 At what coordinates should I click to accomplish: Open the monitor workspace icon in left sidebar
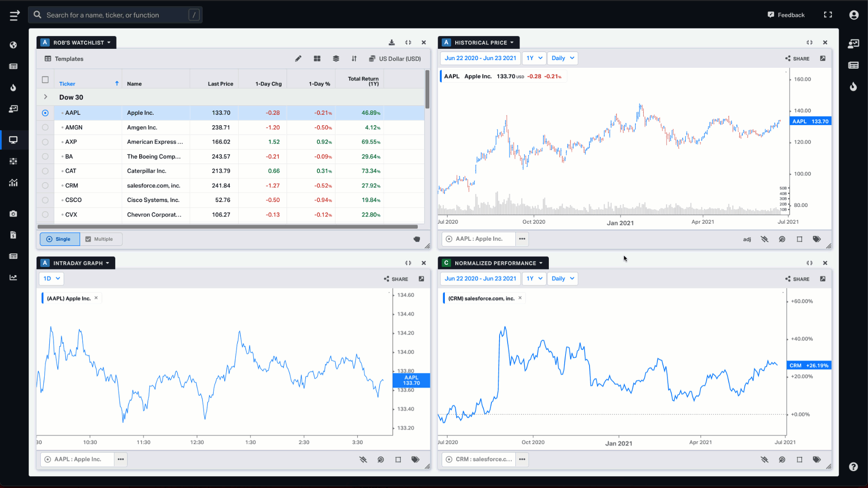(x=13, y=140)
